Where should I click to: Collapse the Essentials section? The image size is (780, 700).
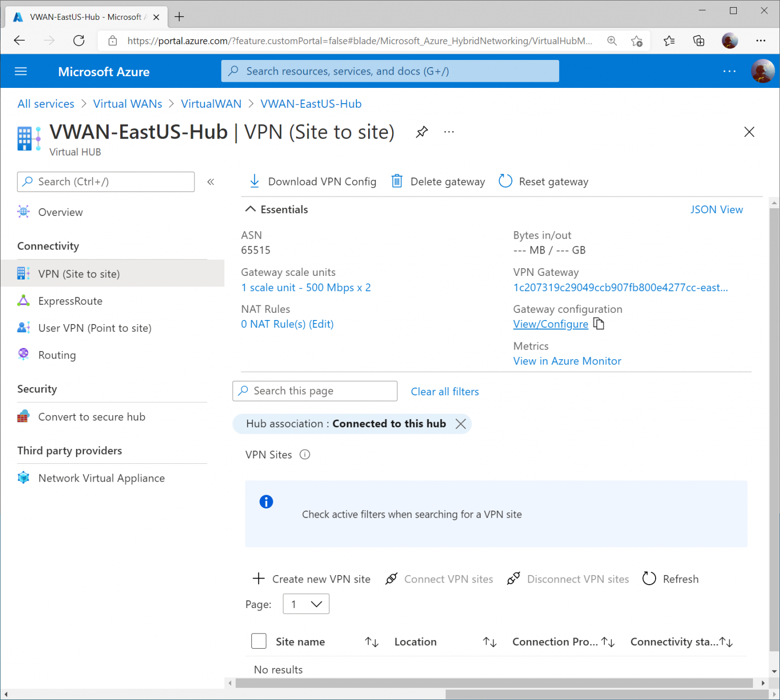(250, 209)
